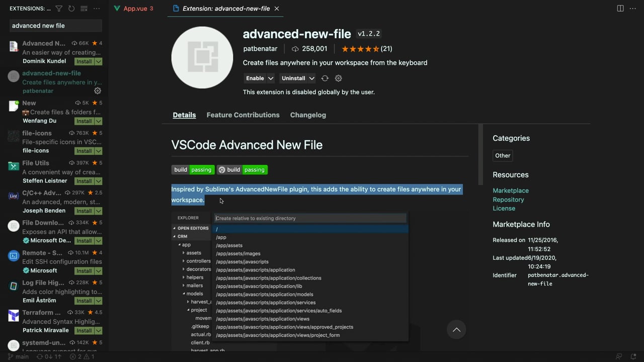The width and height of the screenshot is (644, 362).
Task: Install the Terraform extension
Action: tap(84, 330)
